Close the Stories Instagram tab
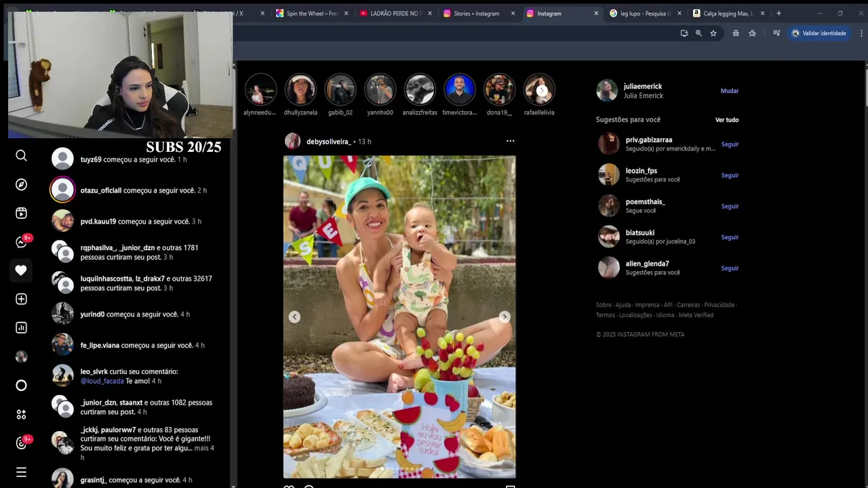 513,13
